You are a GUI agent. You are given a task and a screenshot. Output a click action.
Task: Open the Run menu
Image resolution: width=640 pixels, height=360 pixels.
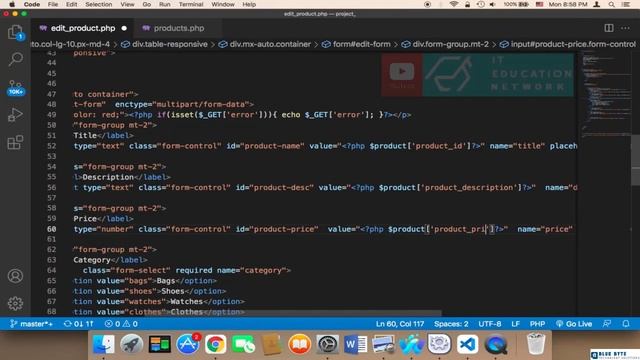pos(164,4)
